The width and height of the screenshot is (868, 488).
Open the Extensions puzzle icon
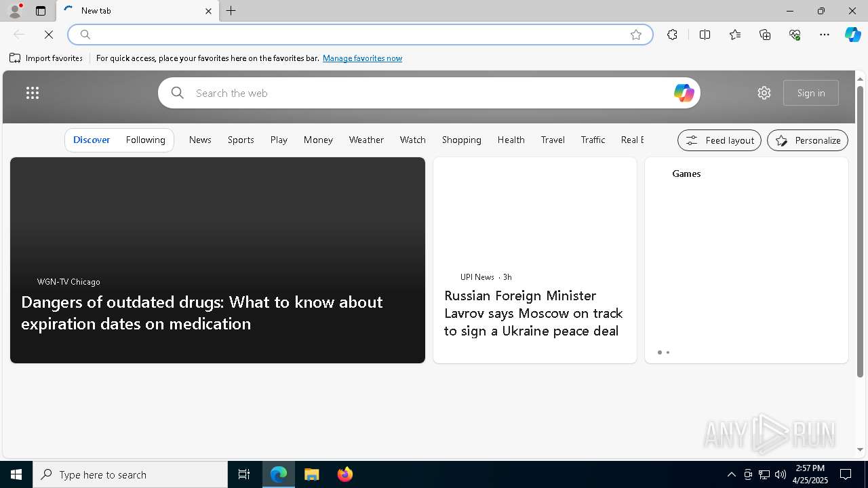pos(672,35)
